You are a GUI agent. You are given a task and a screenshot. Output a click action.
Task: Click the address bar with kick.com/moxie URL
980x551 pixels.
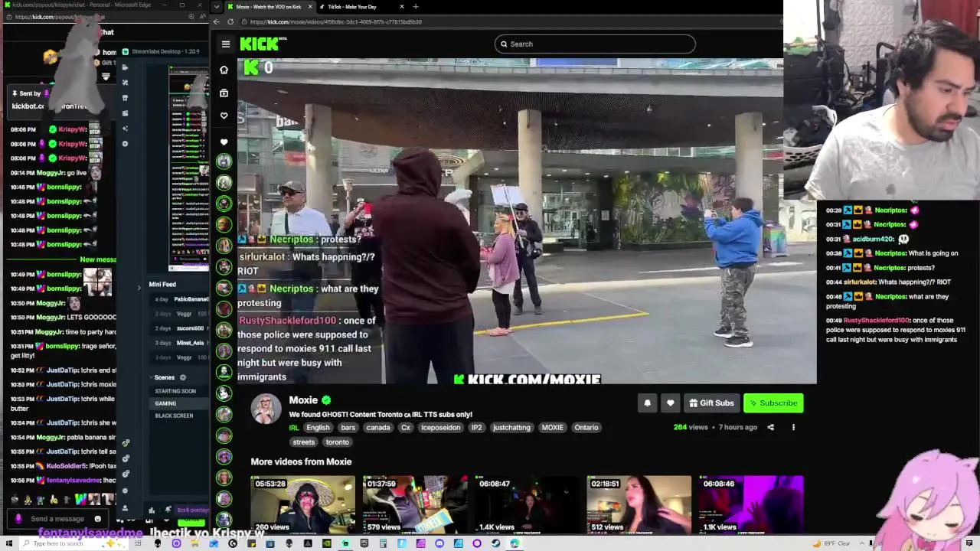click(505, 21)
